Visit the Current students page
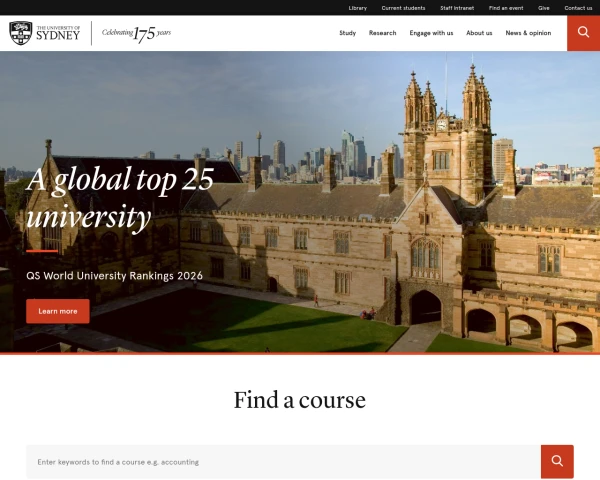Viewport: 600px width, 480px height. pyautogui.click(x=403, y=8)
